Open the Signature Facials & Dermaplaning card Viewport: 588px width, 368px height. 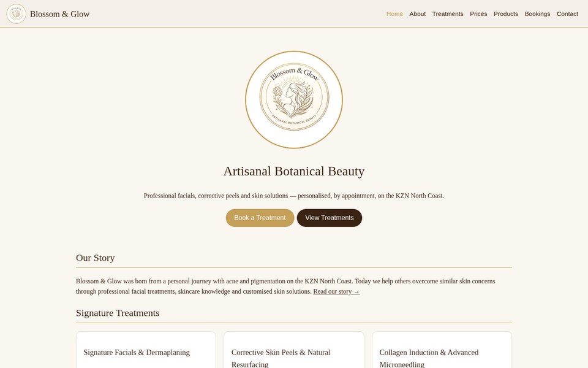pos(146,350)
